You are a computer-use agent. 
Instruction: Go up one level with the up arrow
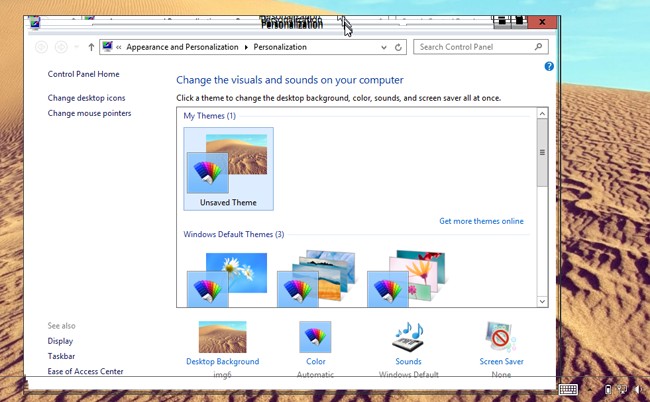click(x=91, y=47)
